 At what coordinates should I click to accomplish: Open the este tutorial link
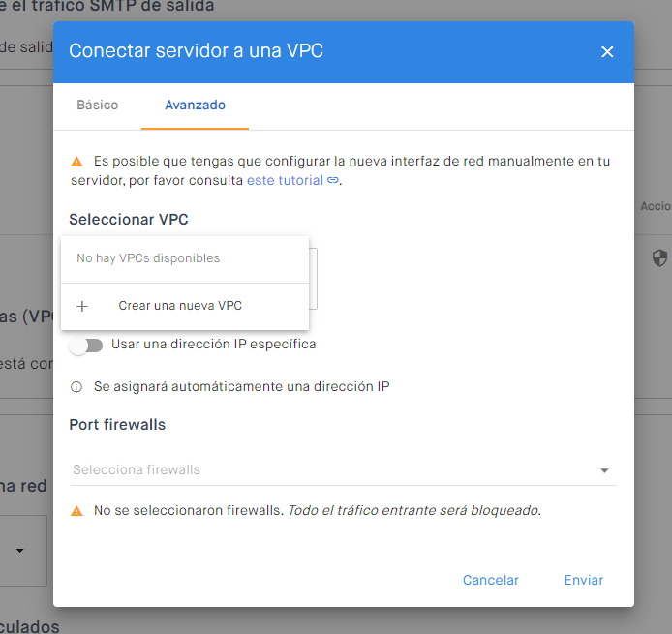click(x=285, y=180)
